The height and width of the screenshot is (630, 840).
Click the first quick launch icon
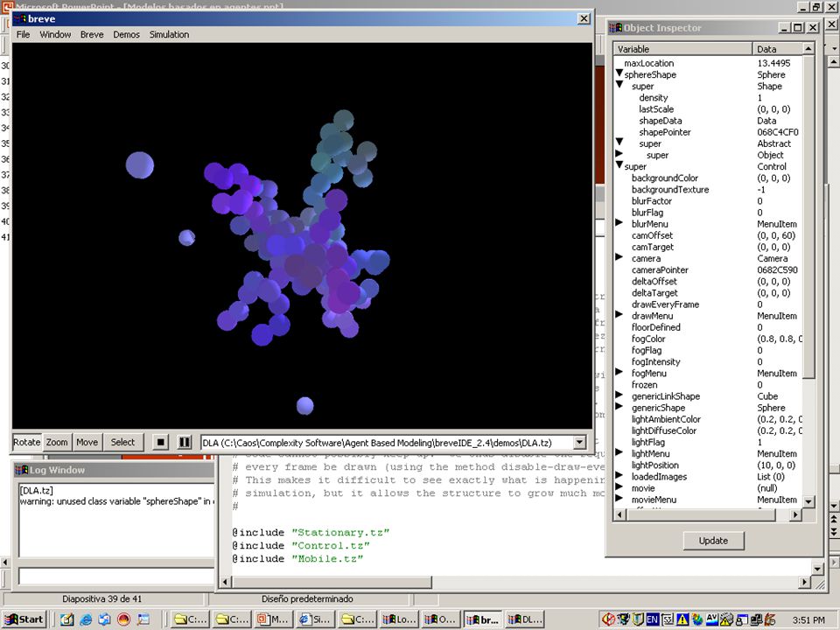click(x=67, y=619)
